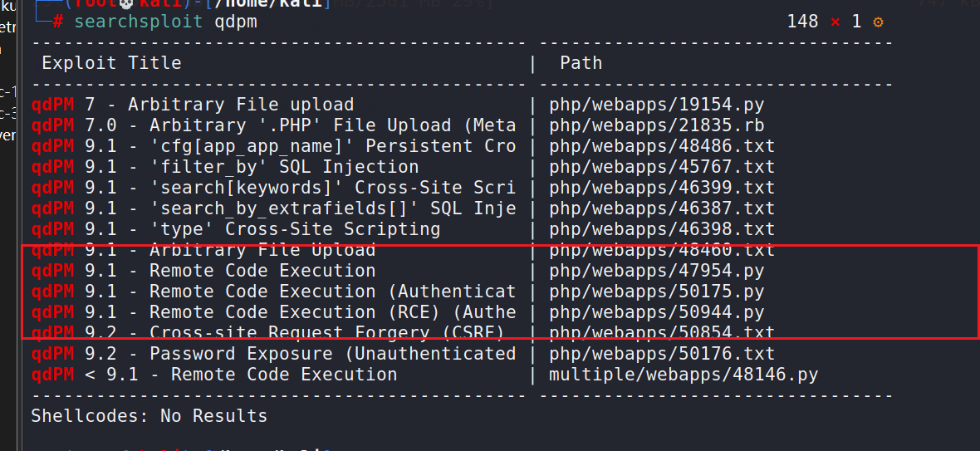Click path multiple/webapps/48146.py
This screenshot has width=980, height=451.
[x=683, y=375]
